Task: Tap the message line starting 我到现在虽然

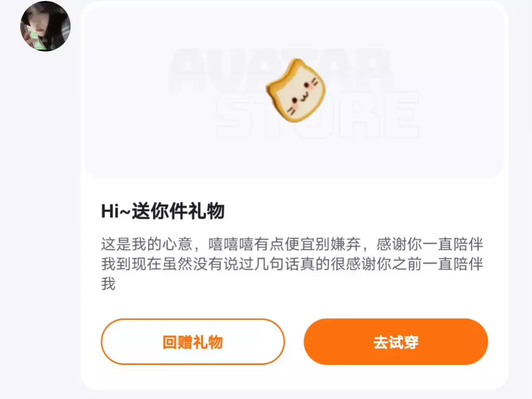Action: coord(292,264)
